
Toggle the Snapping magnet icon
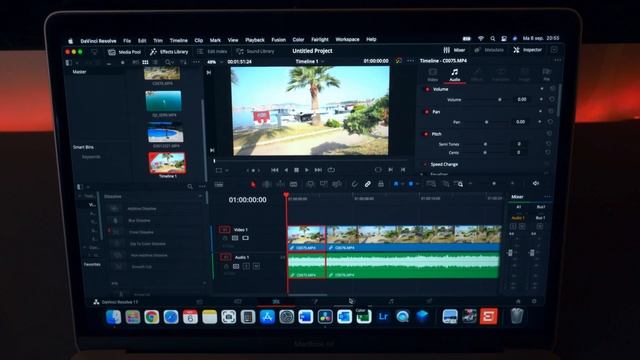354,184
